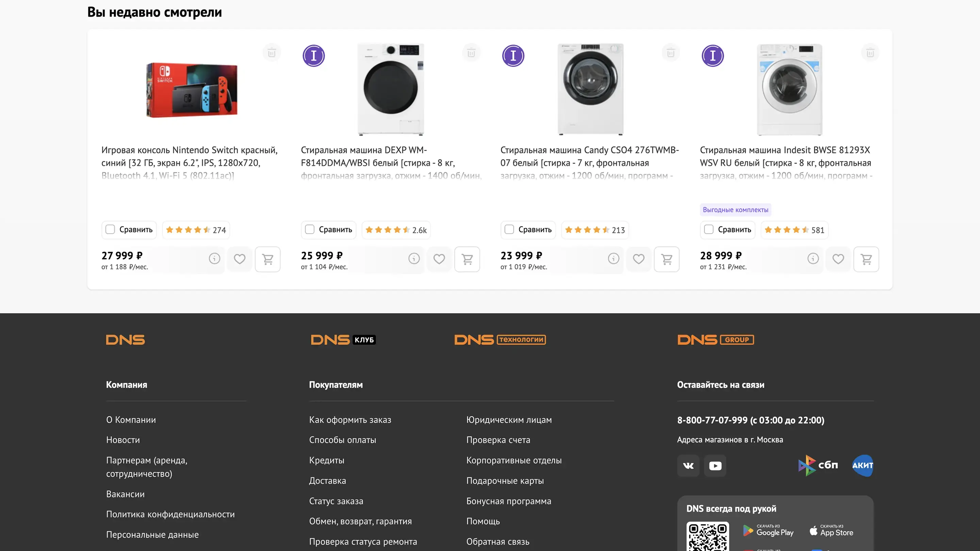Open the DNS Клуб section
Screen dimensions: 980x551
[343, 340]
